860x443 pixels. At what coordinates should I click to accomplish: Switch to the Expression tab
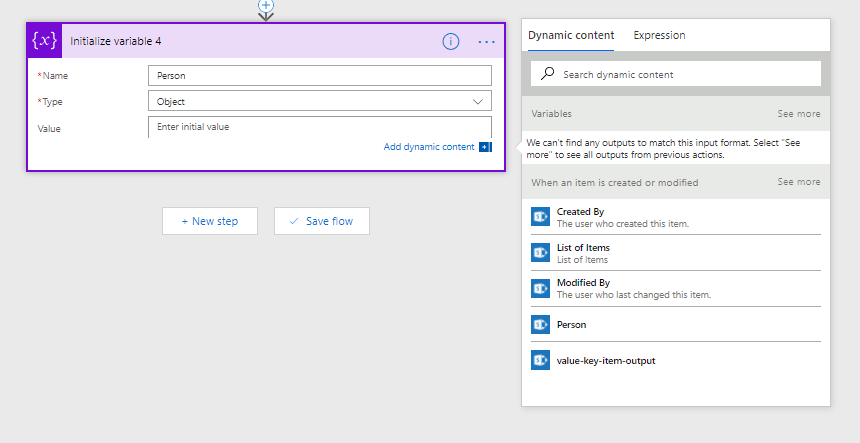point(659,35)
